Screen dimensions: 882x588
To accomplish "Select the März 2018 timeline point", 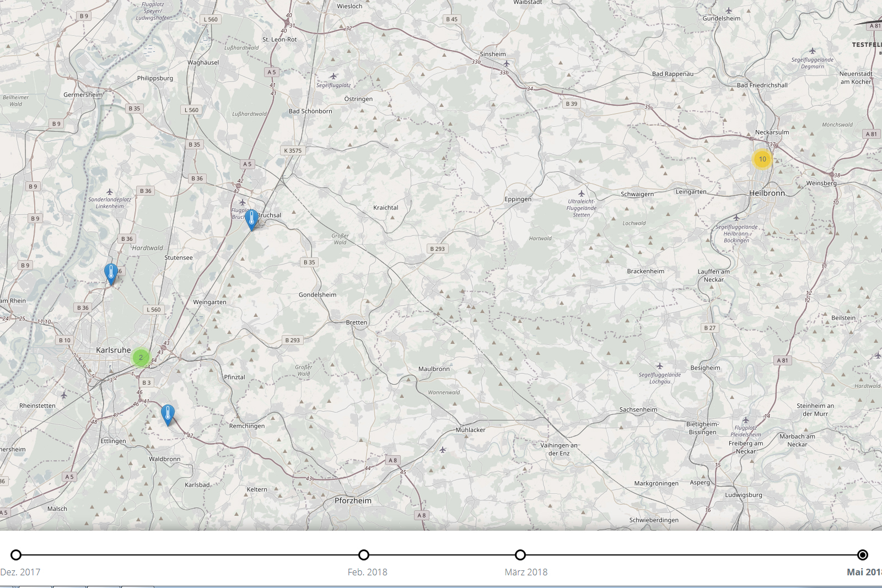I will pos(520,555).
